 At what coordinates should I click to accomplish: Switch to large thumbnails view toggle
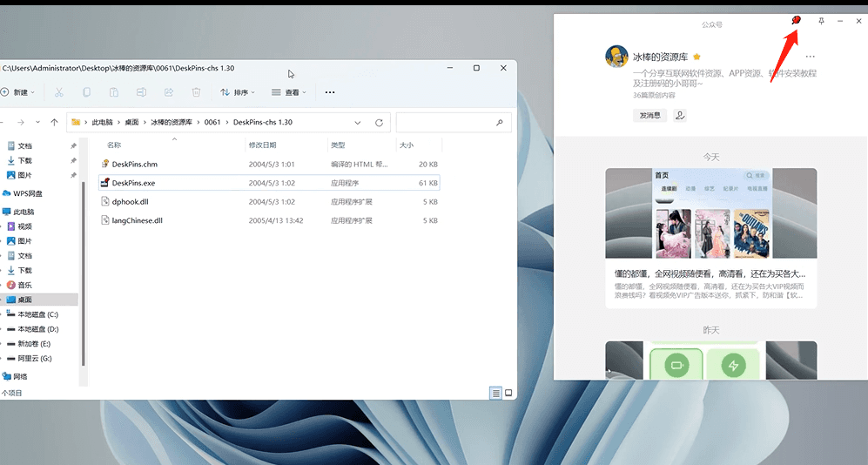click(x=508, y=393)
